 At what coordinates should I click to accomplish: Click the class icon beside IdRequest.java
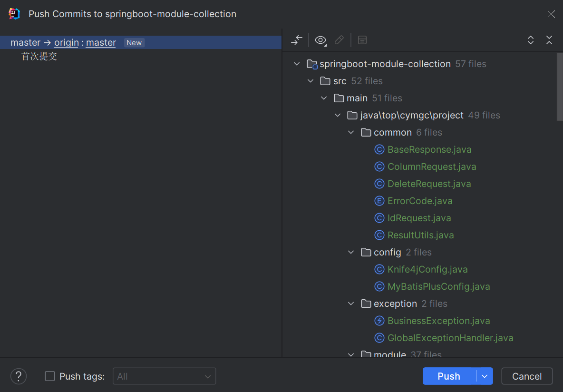coord(379,218)
